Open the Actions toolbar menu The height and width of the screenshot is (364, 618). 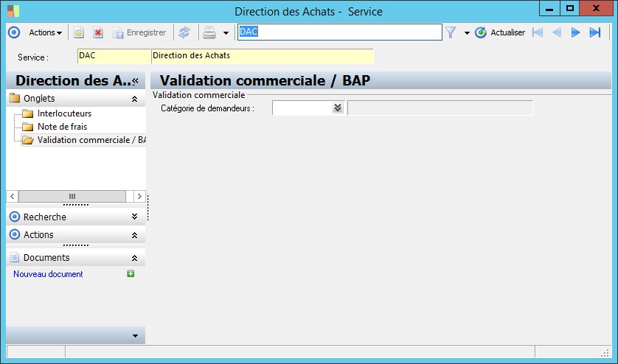point(45,32)
